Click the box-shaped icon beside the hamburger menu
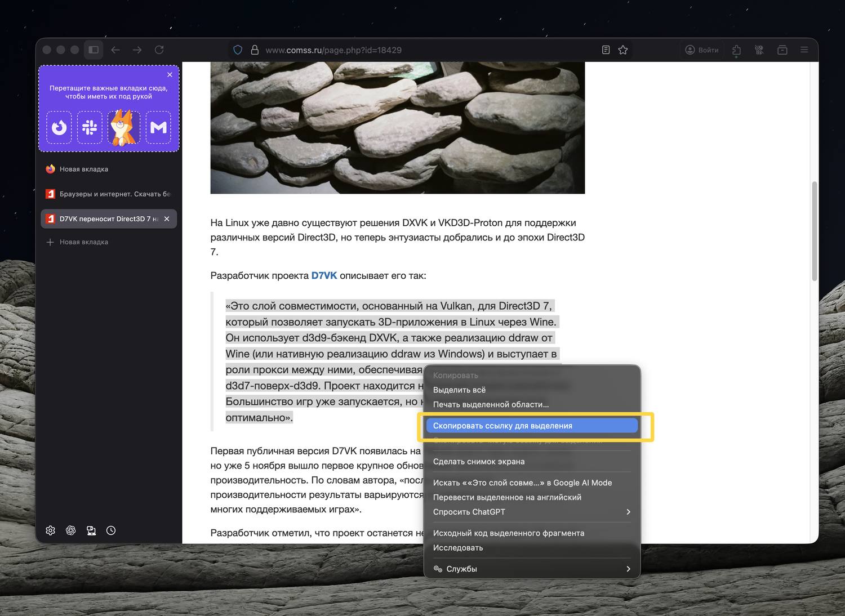 pos(782,50)
